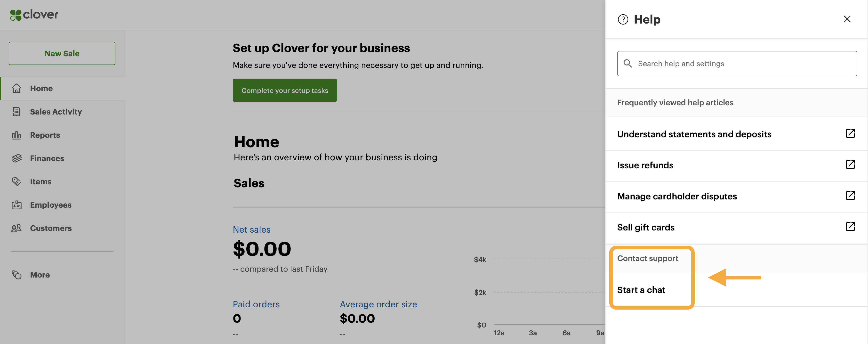The image size is (868, 344).
Task: Click the Help question mark icon
Action: pyautogui.click(x=623, y=19)
